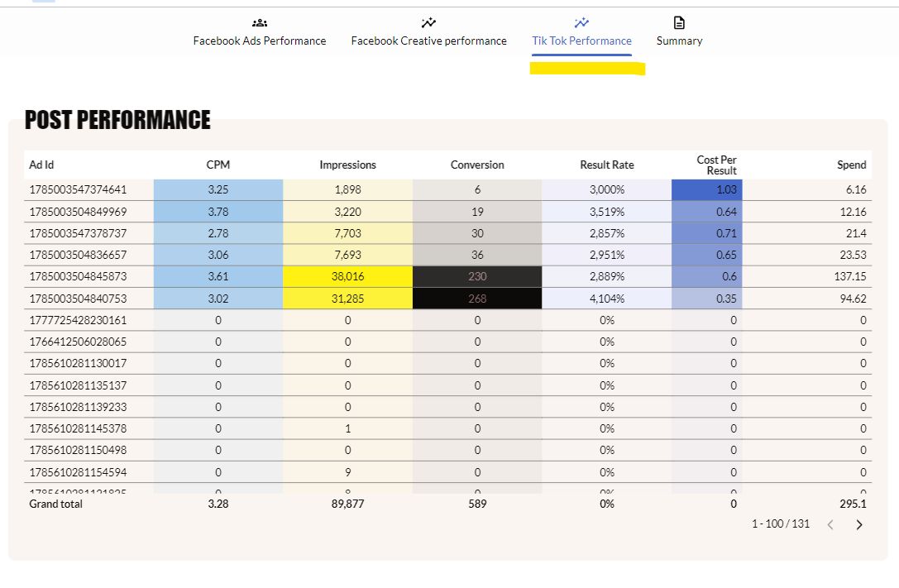Viewport: 899px width, 588px height.
Task: Sort table by CPM column header
Action: (x=218, y=165)
